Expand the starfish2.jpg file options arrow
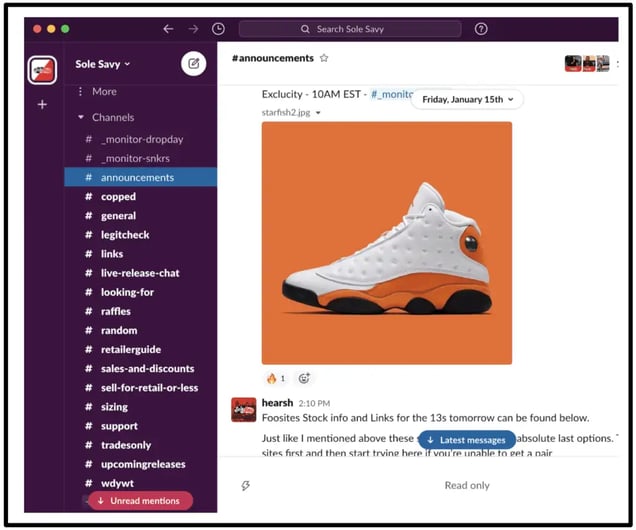 click(318, 113)
